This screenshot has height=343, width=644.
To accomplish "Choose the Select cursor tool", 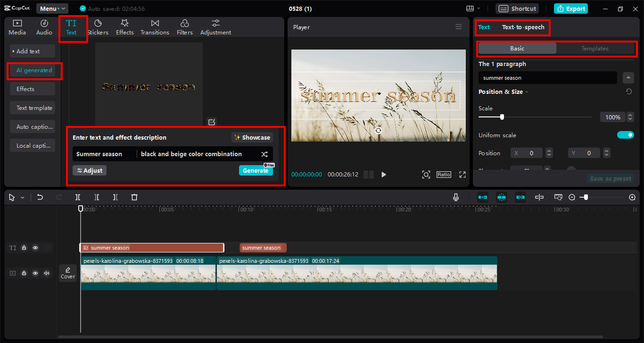I will point(12,197).
